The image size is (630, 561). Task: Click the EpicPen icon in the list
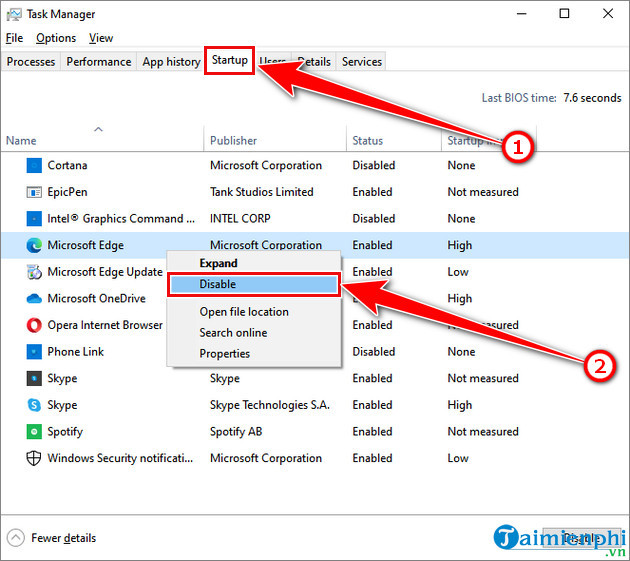click(33, 192)
